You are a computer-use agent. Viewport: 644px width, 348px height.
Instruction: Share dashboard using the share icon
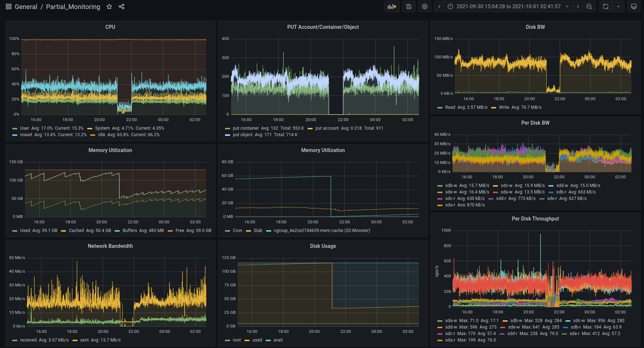click(122, 7)
